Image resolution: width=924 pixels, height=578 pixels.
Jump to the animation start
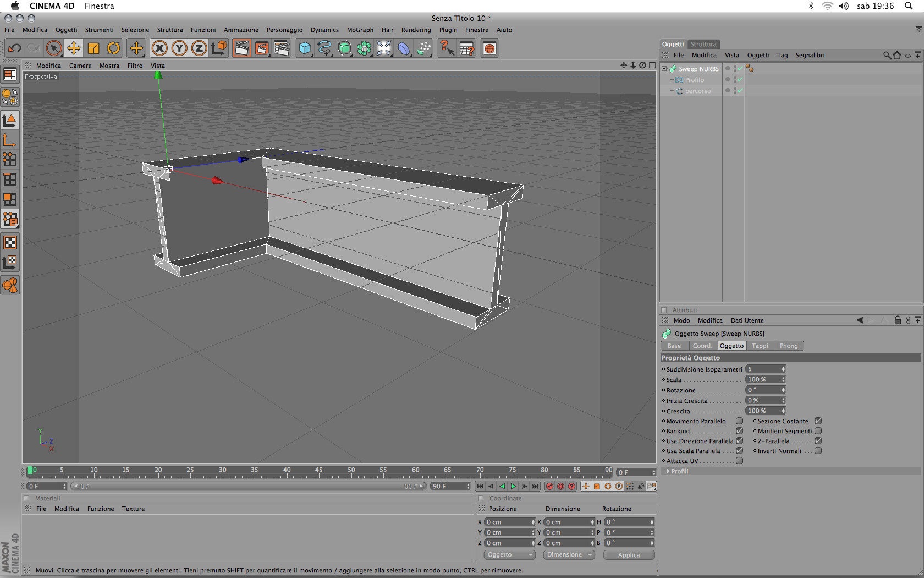(480, 486)
